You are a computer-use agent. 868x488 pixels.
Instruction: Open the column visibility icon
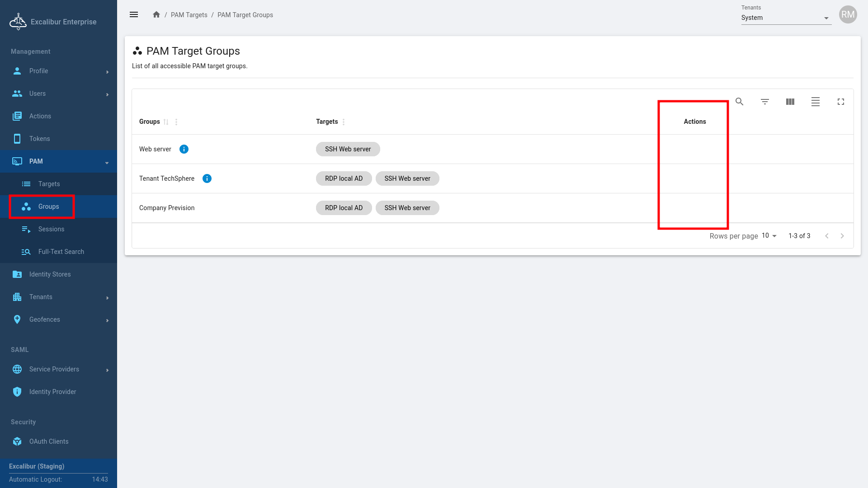tap(790, 102)
